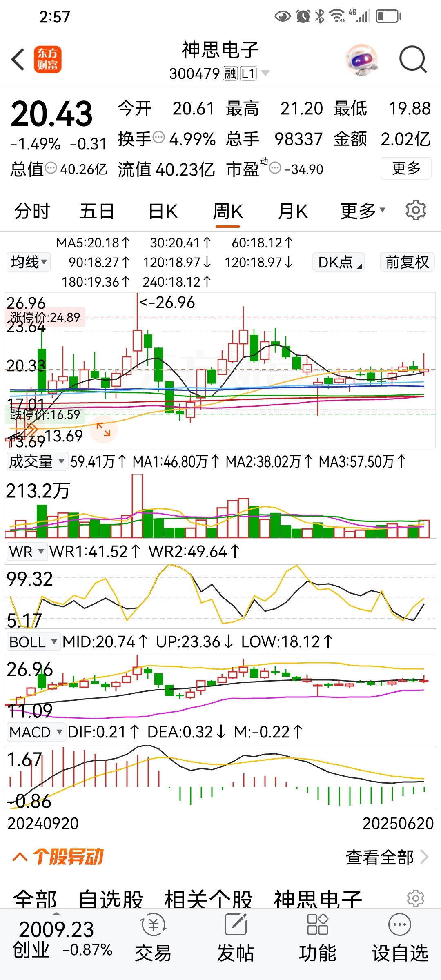Screen dimensions: 441x980
Task: Open 查看全部 link
Action: point(387,857)
